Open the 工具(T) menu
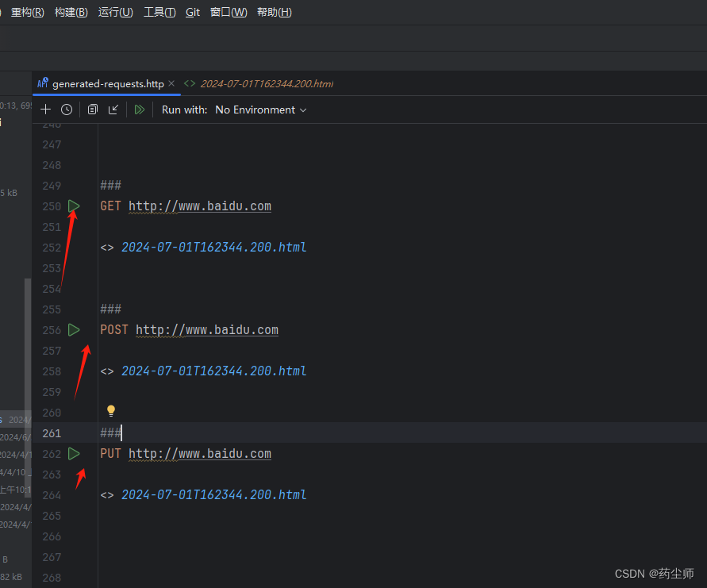The width and height of the screenshot is (707, 588). [159, 13]
